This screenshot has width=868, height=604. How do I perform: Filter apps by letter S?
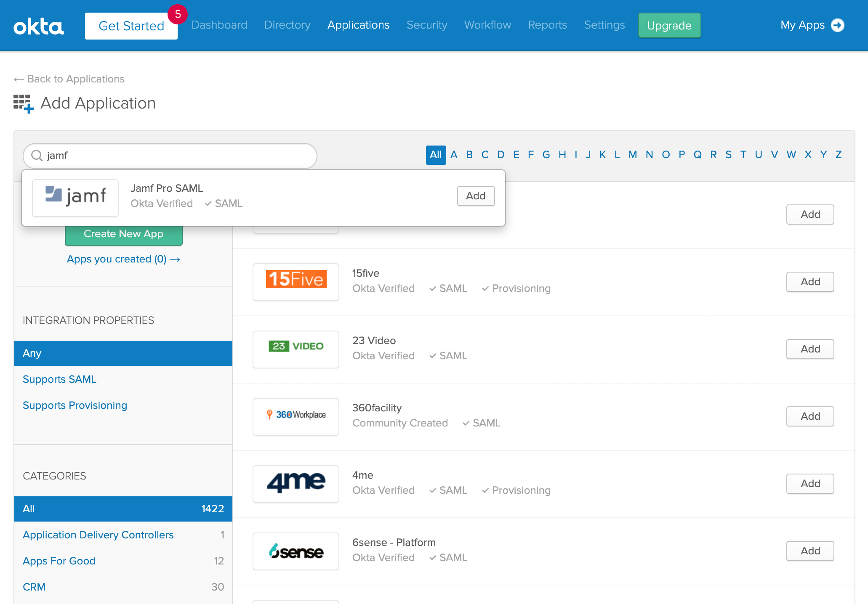pos(729,155)
